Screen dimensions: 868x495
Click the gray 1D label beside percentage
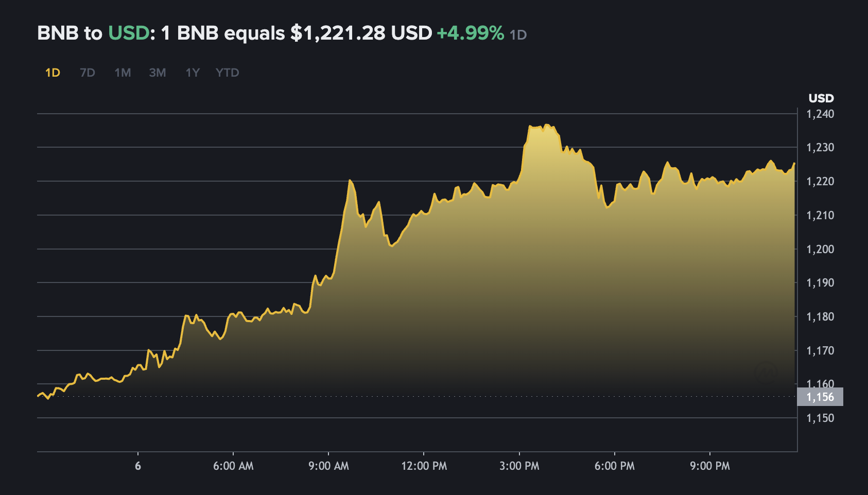point(518,35)
